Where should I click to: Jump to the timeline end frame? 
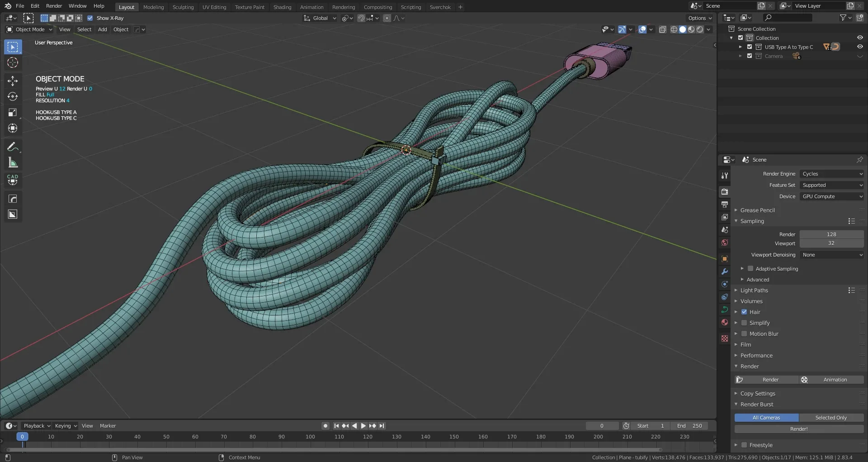tap(382, 426)
